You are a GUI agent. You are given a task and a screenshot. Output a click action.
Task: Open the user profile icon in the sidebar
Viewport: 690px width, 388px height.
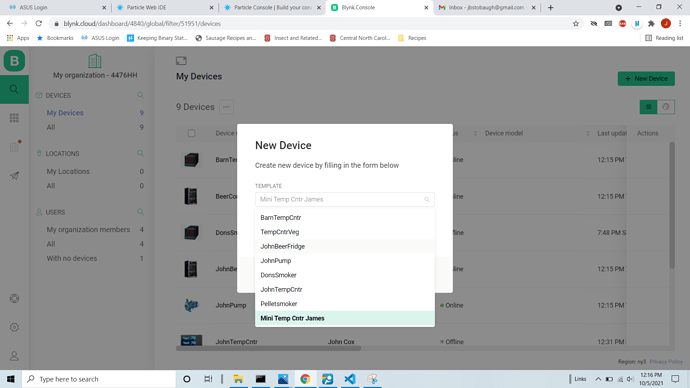click(14, 356)
